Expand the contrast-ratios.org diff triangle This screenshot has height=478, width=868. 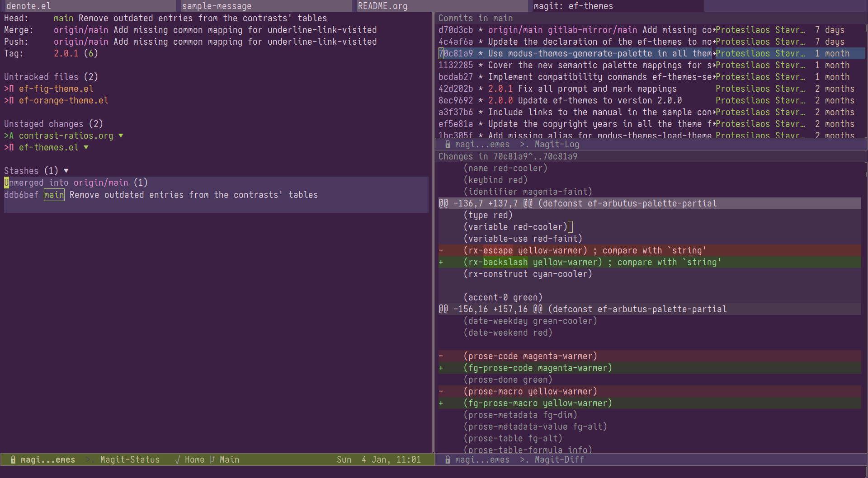point(121,136)
